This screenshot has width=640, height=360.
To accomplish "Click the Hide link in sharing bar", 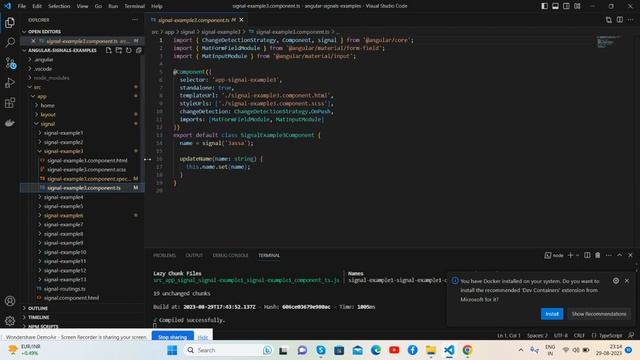I will coord(203,337).
